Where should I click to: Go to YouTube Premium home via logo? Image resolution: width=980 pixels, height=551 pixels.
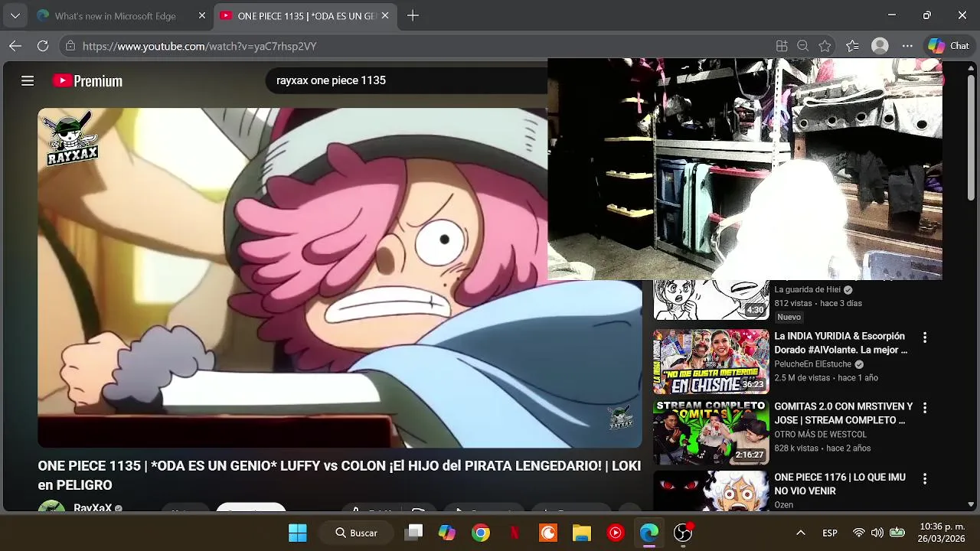(87, 80)
